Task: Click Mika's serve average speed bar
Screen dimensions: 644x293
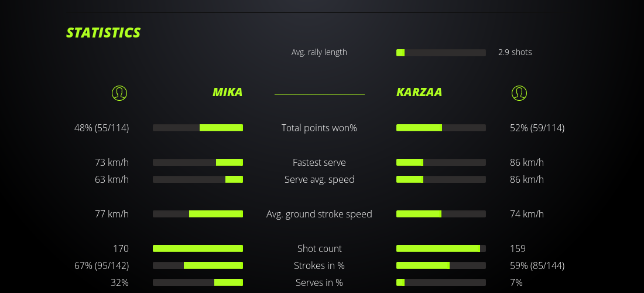Action: pos(198,179)
